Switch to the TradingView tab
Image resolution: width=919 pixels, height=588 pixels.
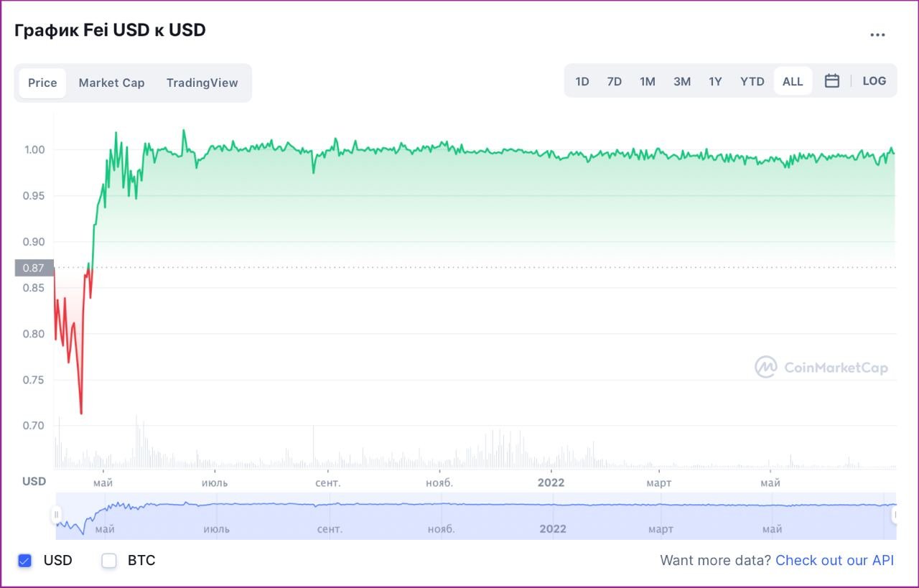coord(202,83)
